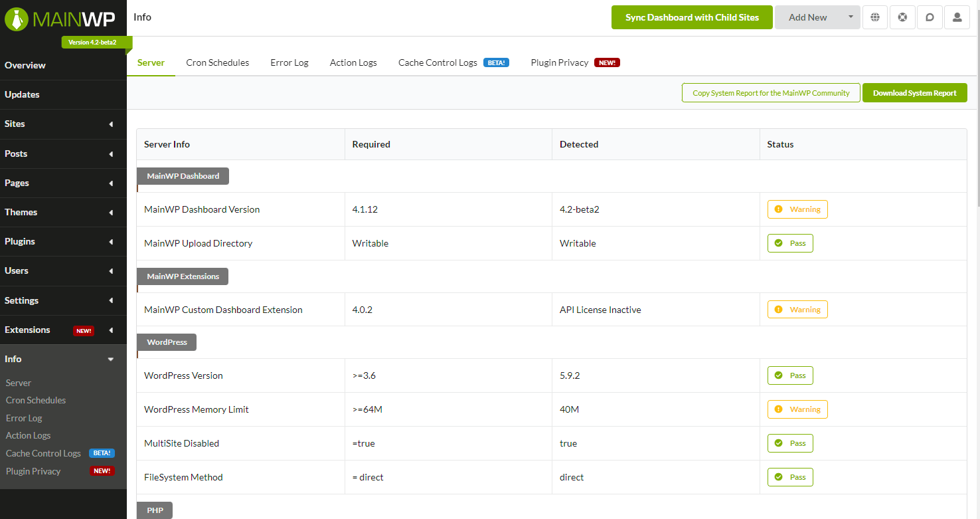Switch to the Plugin Privacy tab
The image size is (980, 519).
coord(575,62)
